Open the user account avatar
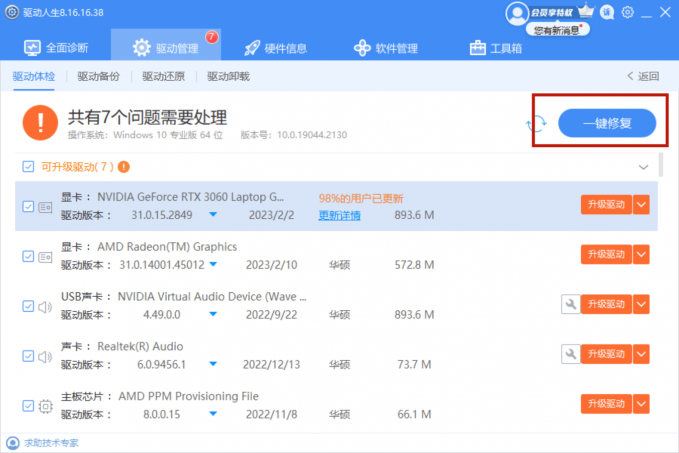679x453 pixels. click(x=517, y=13)
